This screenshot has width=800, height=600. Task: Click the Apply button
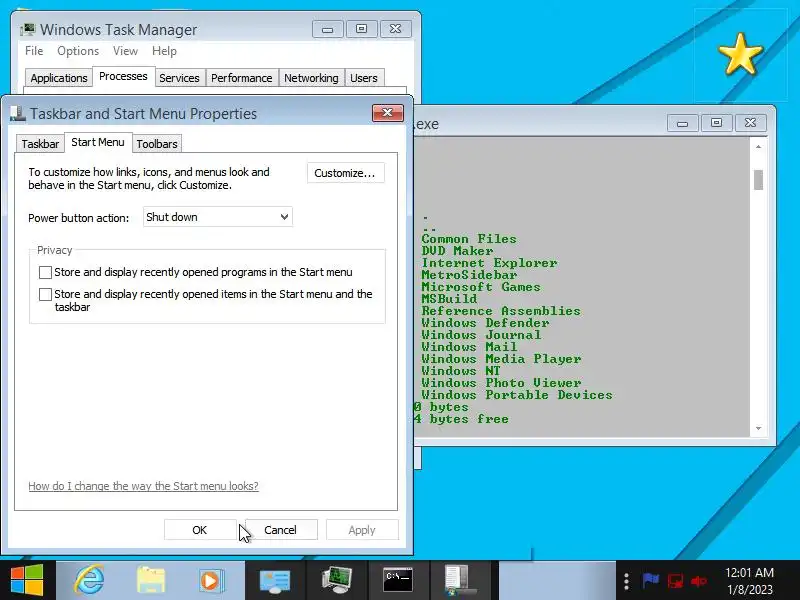362,530
